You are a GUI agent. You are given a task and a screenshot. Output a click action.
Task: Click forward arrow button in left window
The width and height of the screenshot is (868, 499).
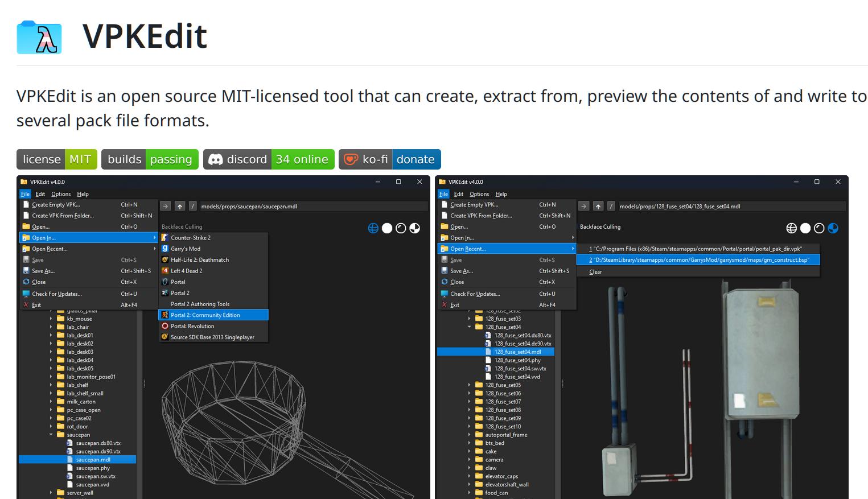click(166, 207)
